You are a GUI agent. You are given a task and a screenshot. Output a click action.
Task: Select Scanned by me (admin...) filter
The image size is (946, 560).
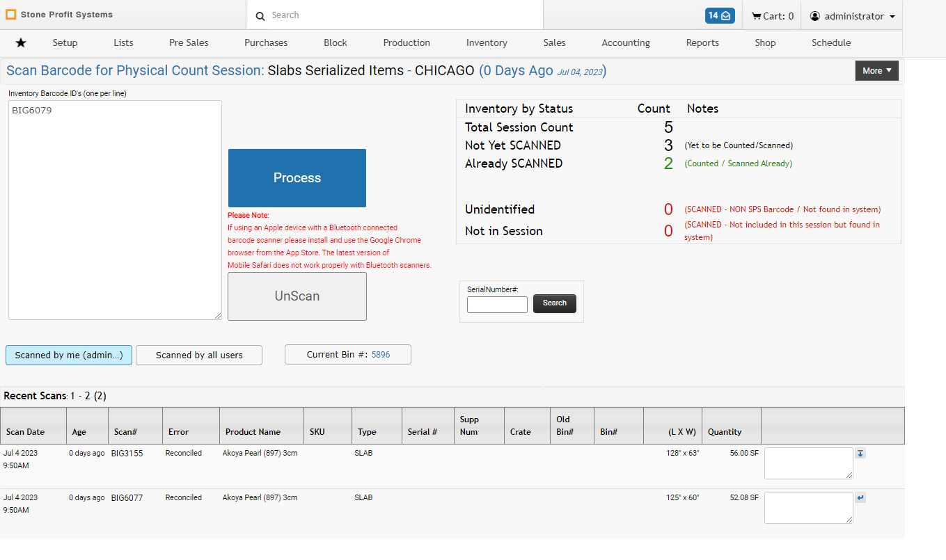pyautogui.click(x=69, y=355)
